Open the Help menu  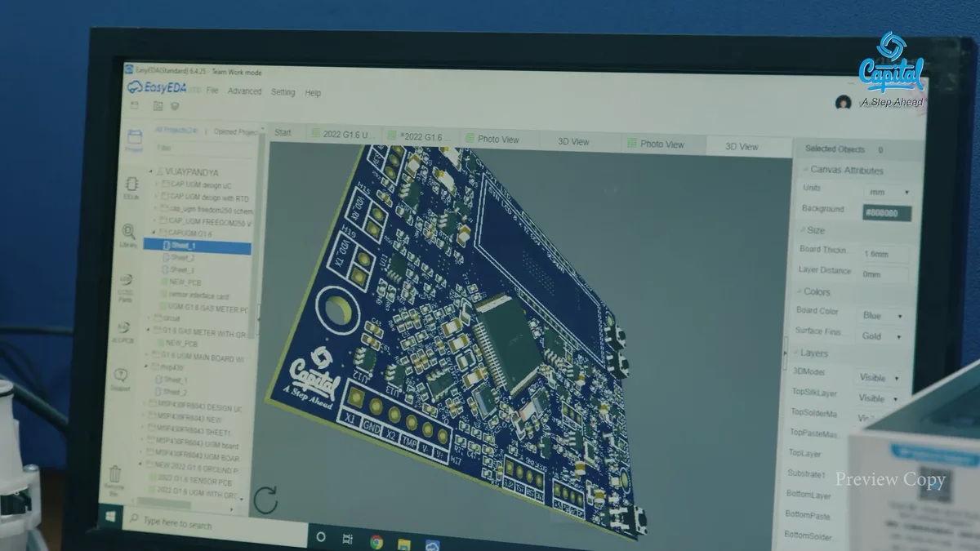[x=313, y=93]
